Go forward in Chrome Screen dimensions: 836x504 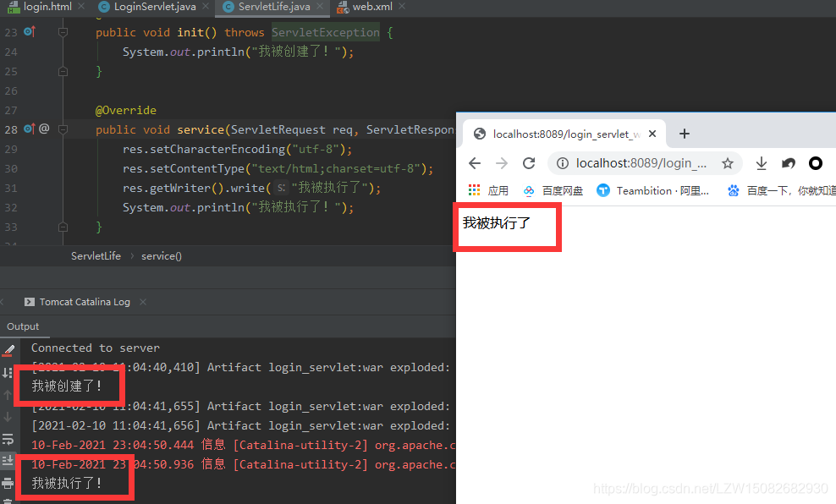click(502, 163)
